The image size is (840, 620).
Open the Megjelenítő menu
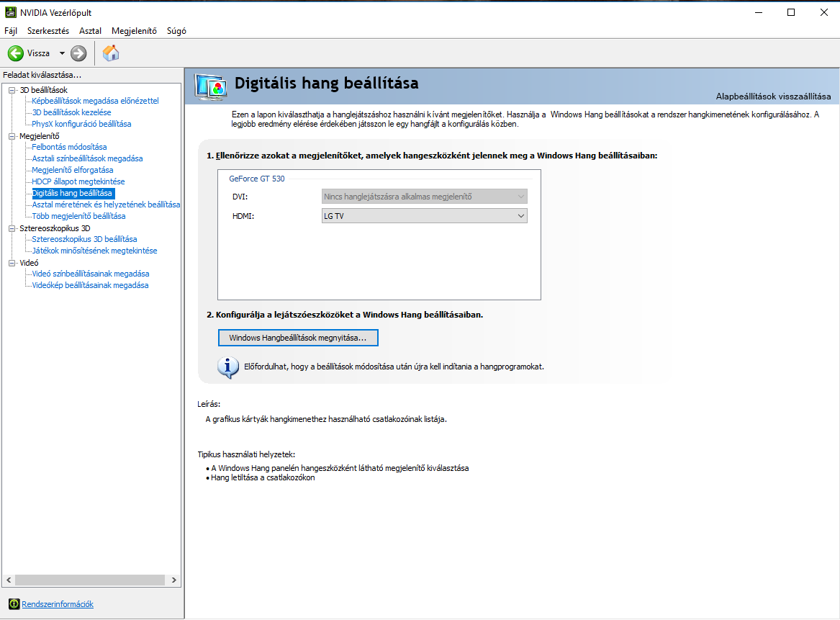(x=134, y=31)
